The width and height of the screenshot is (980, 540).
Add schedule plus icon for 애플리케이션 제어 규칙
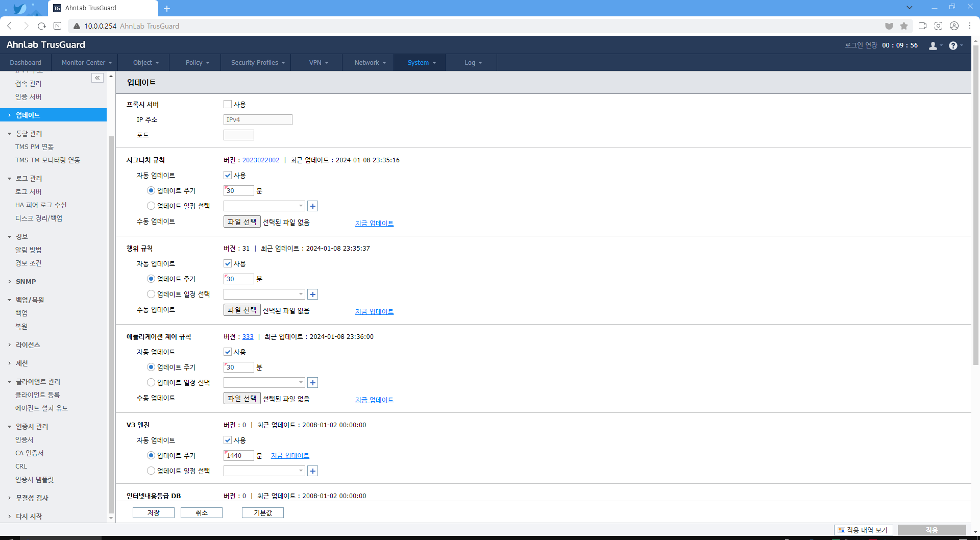coord(313,383)
